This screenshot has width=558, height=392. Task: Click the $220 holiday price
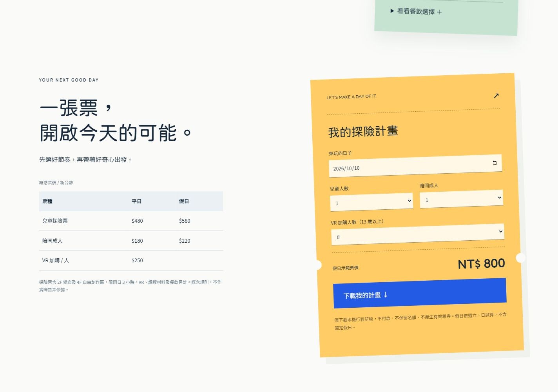click(185, 241)
